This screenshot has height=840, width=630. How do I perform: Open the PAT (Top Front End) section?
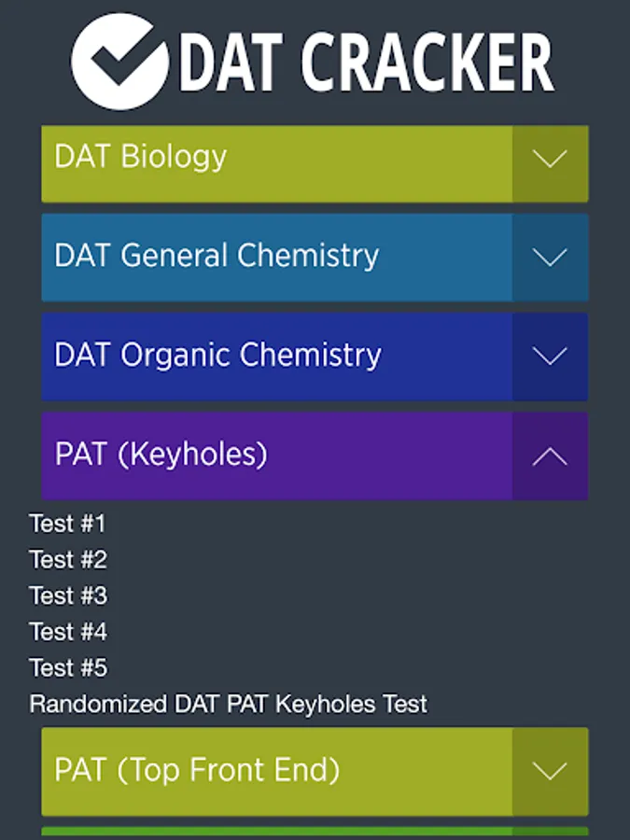[276, 771]
